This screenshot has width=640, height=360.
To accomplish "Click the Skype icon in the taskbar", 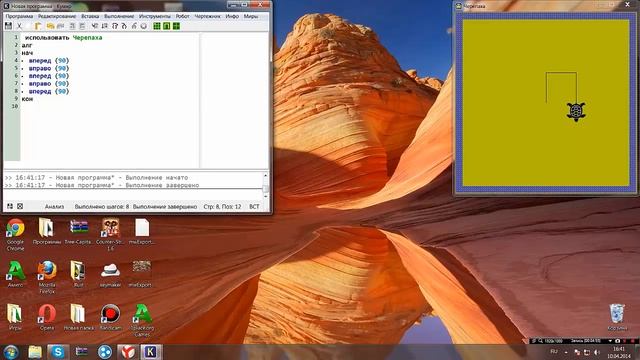I will pyautogui.click(x=58, y=352).
